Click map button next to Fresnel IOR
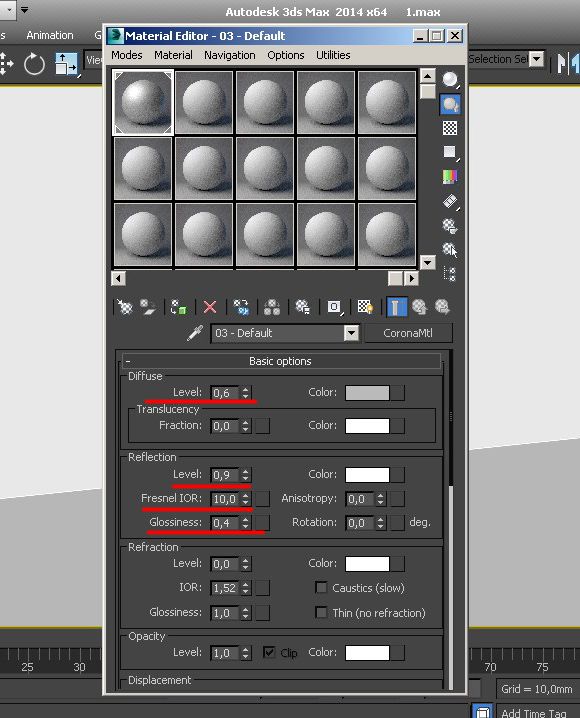The image size is (580, 718). 262,499
